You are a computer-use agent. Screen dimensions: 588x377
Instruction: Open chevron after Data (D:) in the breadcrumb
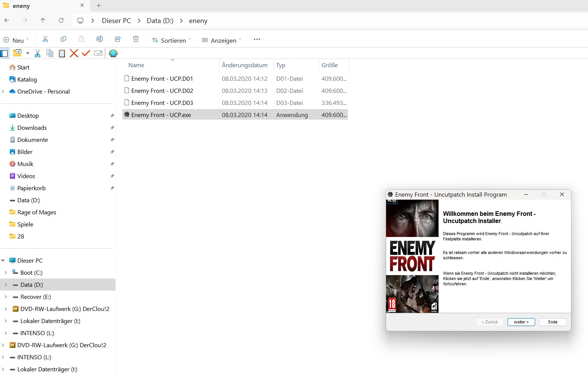tap(181, 21)
